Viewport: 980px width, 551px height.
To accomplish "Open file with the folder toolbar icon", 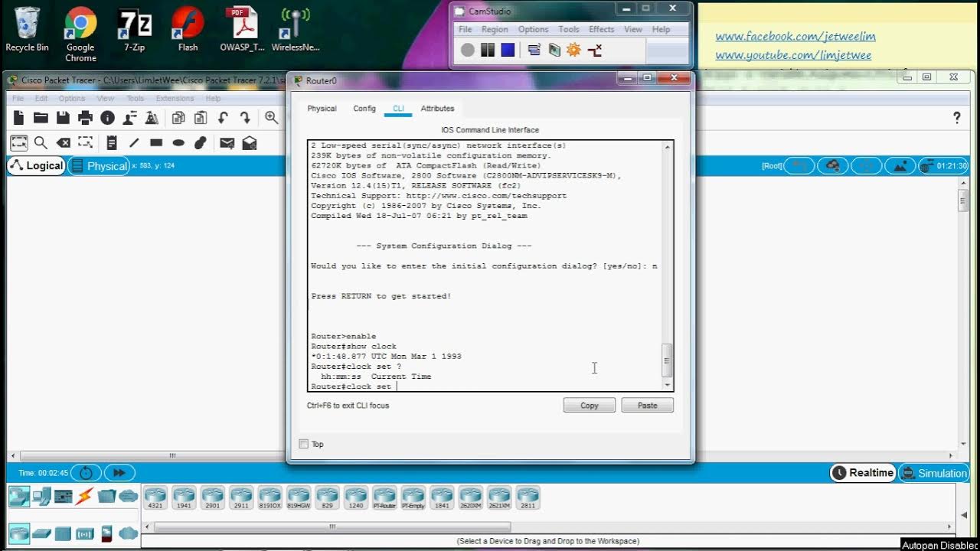I will click(x=41, y=118).
